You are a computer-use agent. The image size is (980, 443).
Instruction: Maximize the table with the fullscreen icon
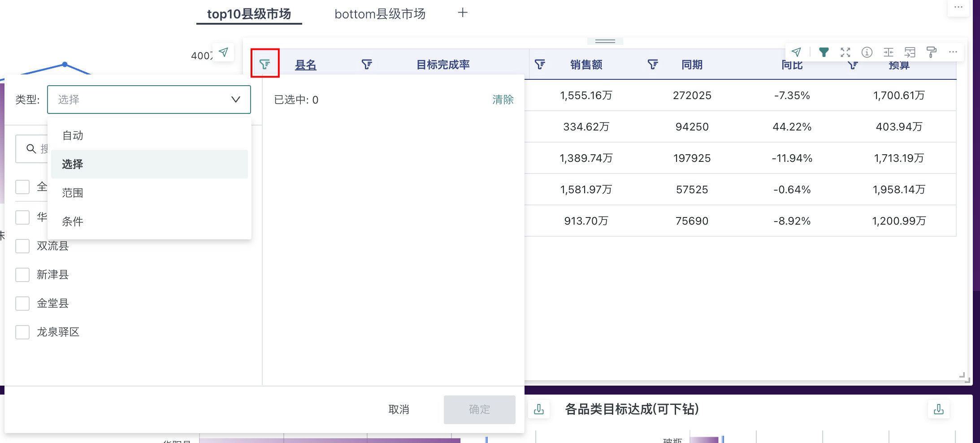click(x=845, y=52)
